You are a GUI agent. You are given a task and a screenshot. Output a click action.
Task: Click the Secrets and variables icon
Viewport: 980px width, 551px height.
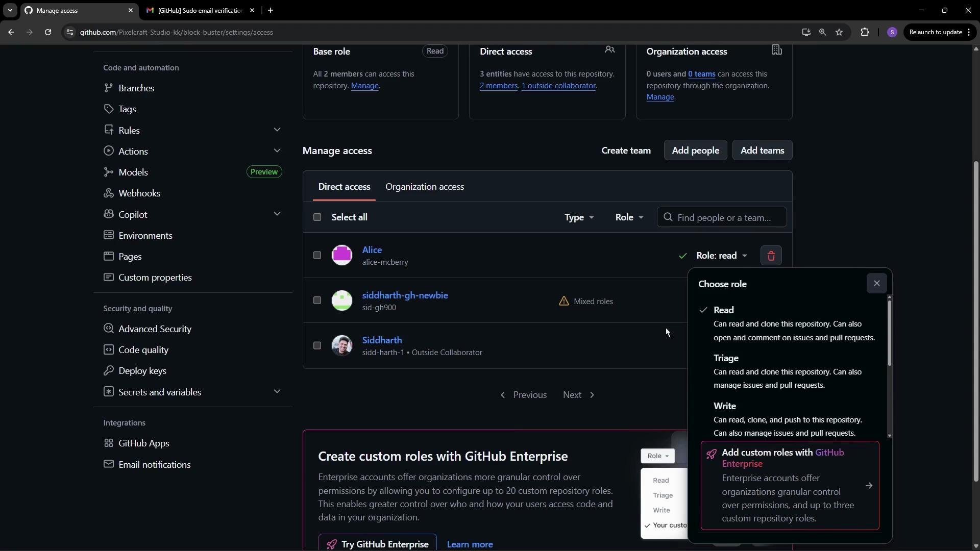tap(108, 392)
